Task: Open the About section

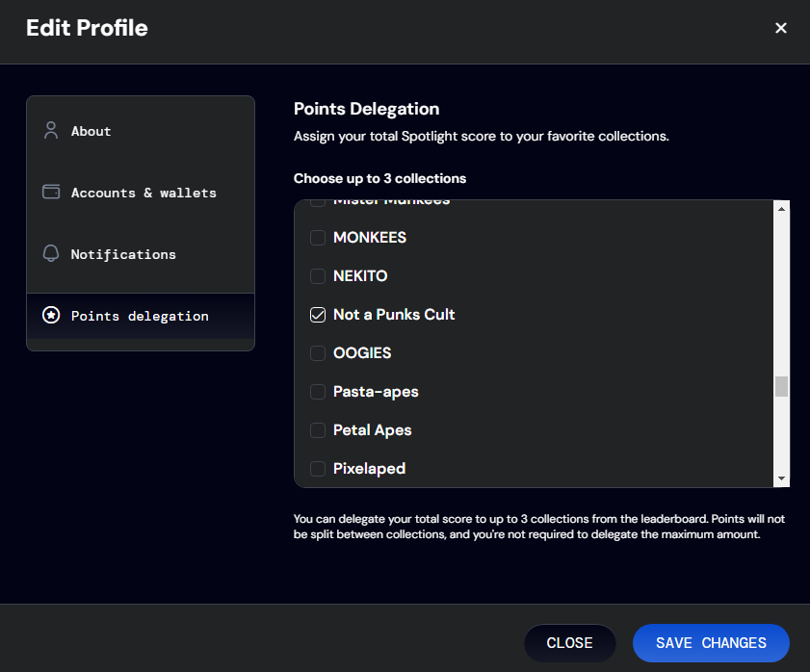Action: point(141,131)
